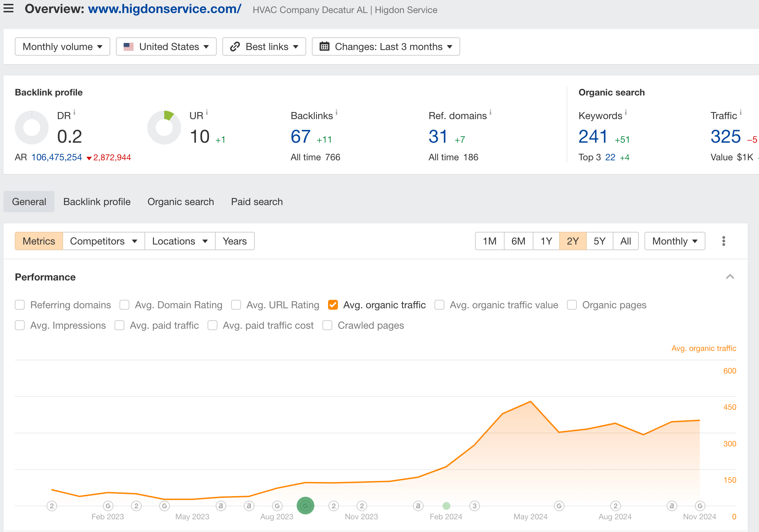The height and width of the screenshot is (532, 759).
Task: Click the Backlinks count 67
Action: tap(301, 137)
